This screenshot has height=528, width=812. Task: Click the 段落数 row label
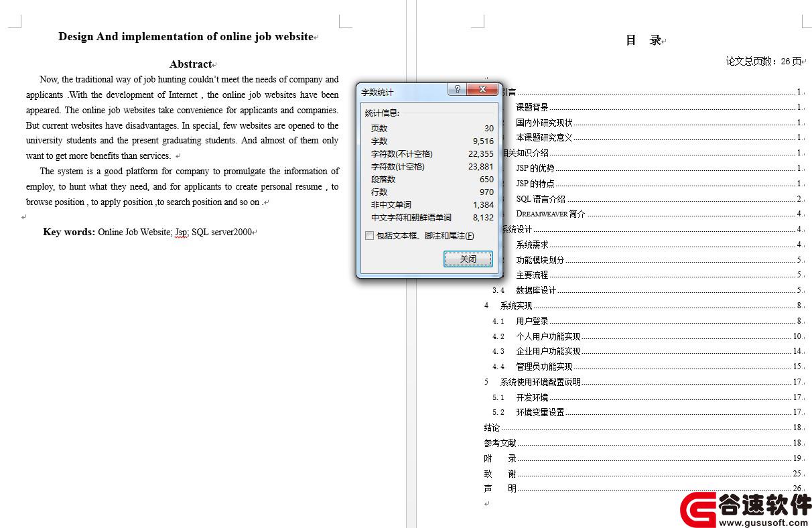[x=383, y=179]
